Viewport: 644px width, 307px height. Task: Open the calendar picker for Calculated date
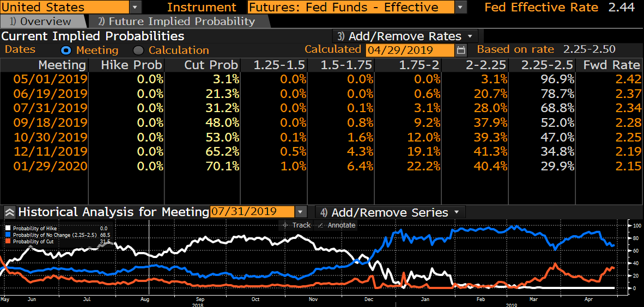point(461,50)
